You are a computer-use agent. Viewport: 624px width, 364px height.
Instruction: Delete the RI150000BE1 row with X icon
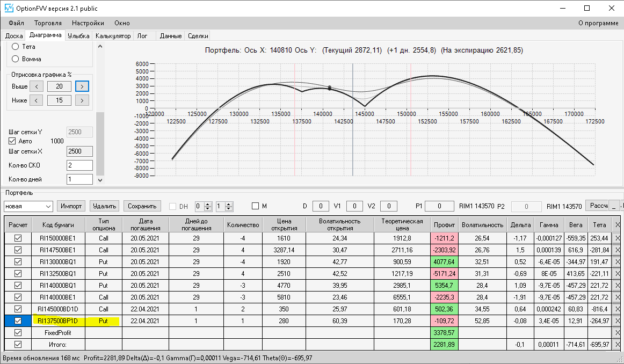point(617,238)
